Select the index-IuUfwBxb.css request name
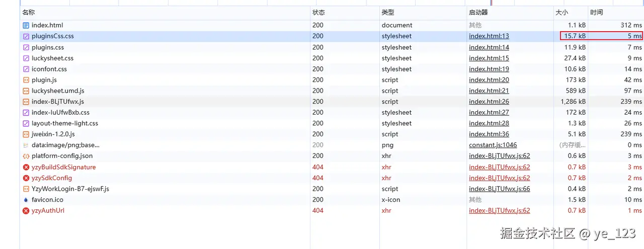 pyautogui.click(x=60, y=113)
